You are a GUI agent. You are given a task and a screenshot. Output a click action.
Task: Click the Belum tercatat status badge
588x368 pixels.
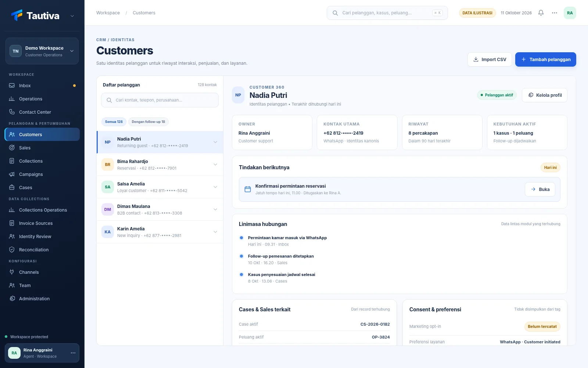[542, 326]
